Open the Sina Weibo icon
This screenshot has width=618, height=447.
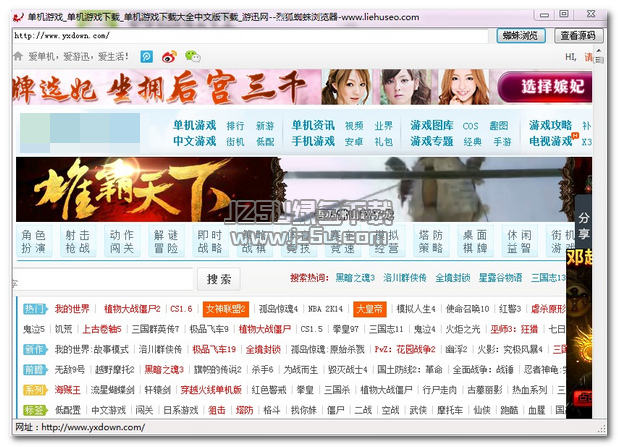coord(169,57)
